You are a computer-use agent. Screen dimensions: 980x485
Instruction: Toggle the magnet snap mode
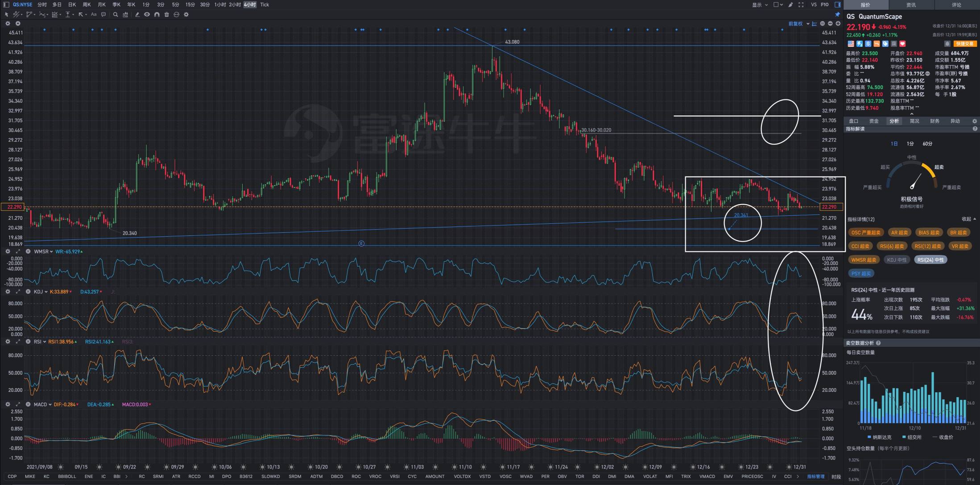[157, 14]
